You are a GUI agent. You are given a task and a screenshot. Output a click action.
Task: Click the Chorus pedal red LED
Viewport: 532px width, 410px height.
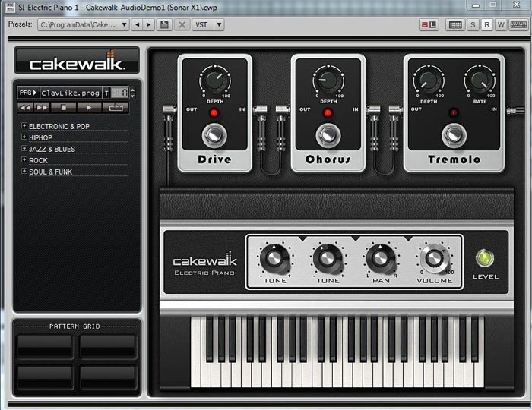328,113
